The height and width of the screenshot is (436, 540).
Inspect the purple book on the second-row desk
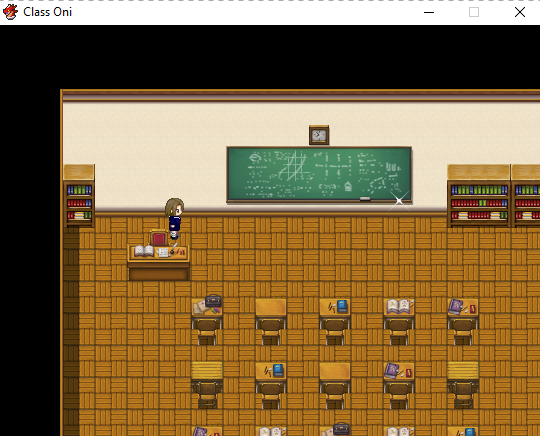(392, 371)
